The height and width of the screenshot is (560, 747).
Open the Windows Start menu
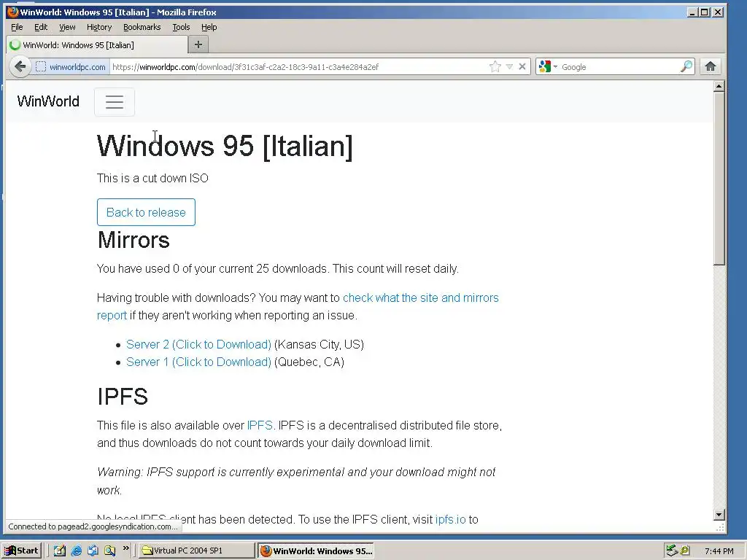click(22, 551)
